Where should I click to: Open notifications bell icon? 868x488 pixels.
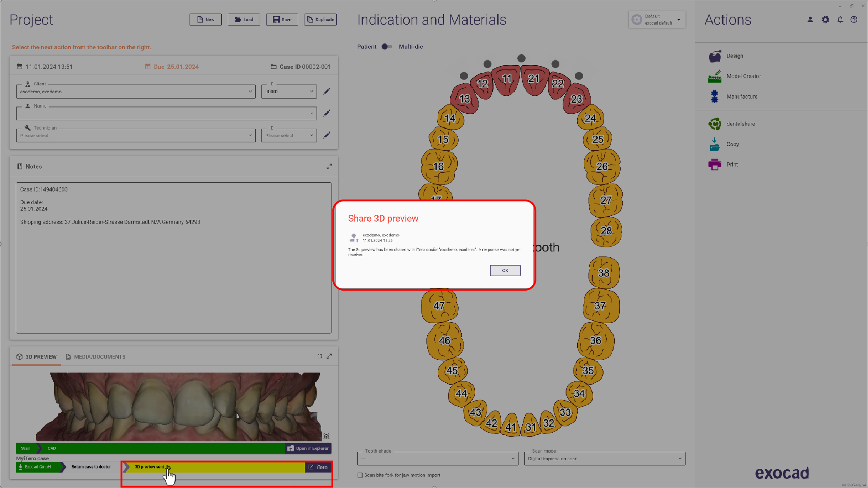840,20
